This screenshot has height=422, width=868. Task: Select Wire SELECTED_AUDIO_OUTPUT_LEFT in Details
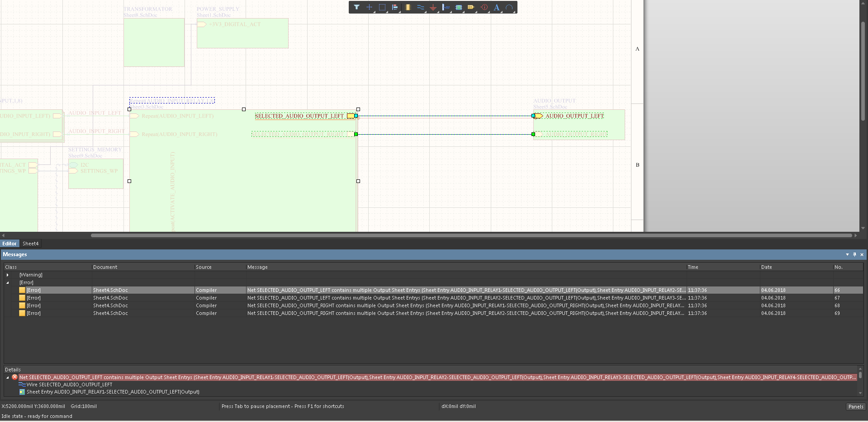pos(69,384)
